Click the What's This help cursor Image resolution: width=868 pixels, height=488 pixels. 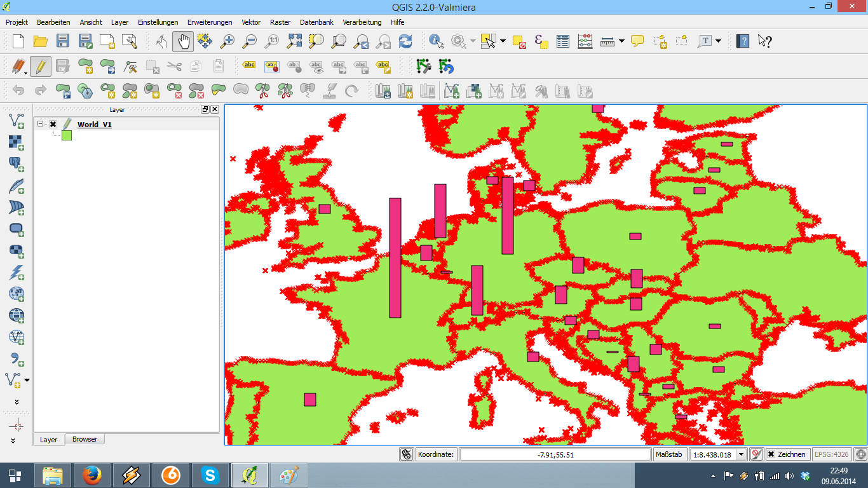[764, 41]
